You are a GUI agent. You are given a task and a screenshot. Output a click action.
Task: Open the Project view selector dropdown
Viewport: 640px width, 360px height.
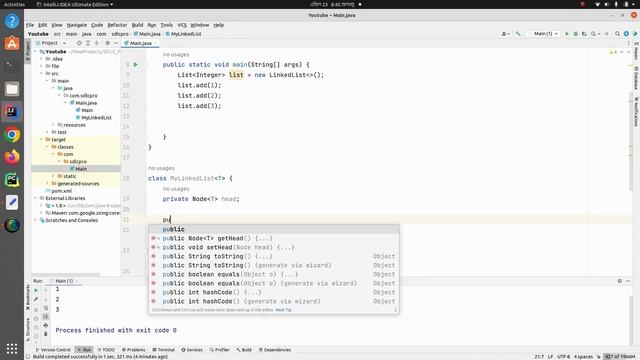pos(51,43)
